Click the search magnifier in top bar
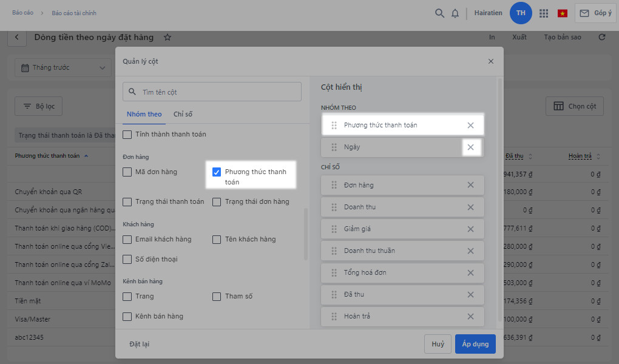The width and height of the screenshot is (619, 364). click(x=440, y=13)
